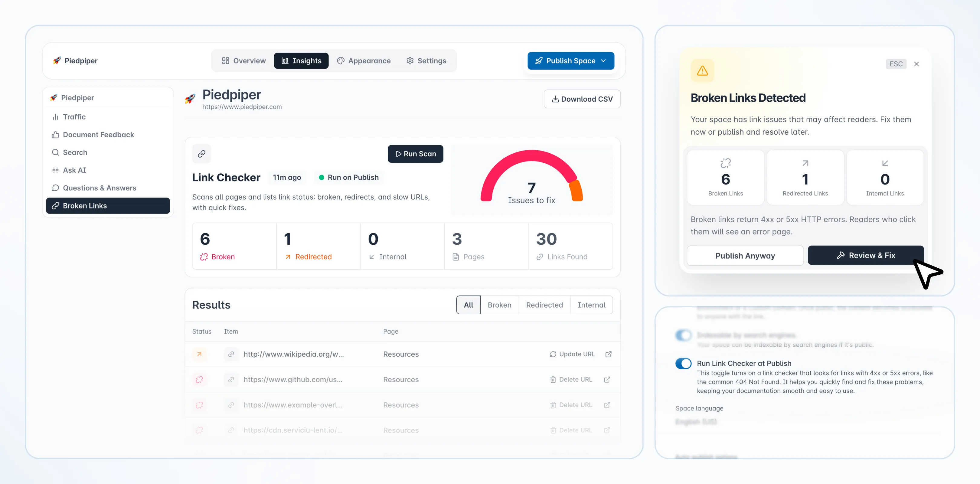The width and height of the screenshot is (980, 484).
Task: Select Broken Links in sidebar
Action: click(x=108, y=205)
